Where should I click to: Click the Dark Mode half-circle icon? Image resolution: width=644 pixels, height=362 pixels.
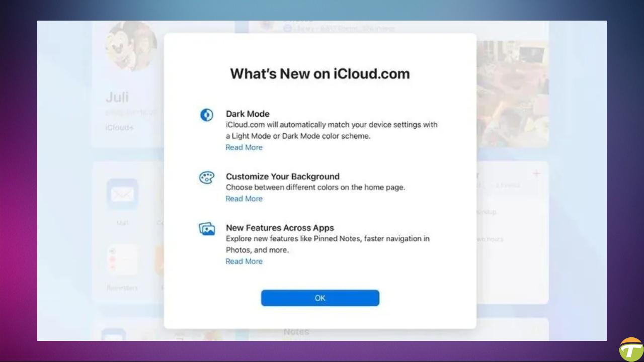[x=207, y=115]
